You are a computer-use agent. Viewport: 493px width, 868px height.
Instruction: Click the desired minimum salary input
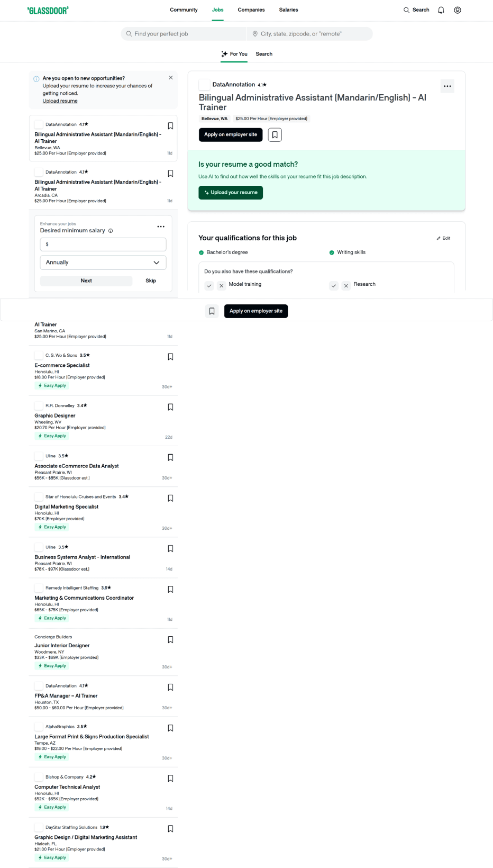click(103, 245)
